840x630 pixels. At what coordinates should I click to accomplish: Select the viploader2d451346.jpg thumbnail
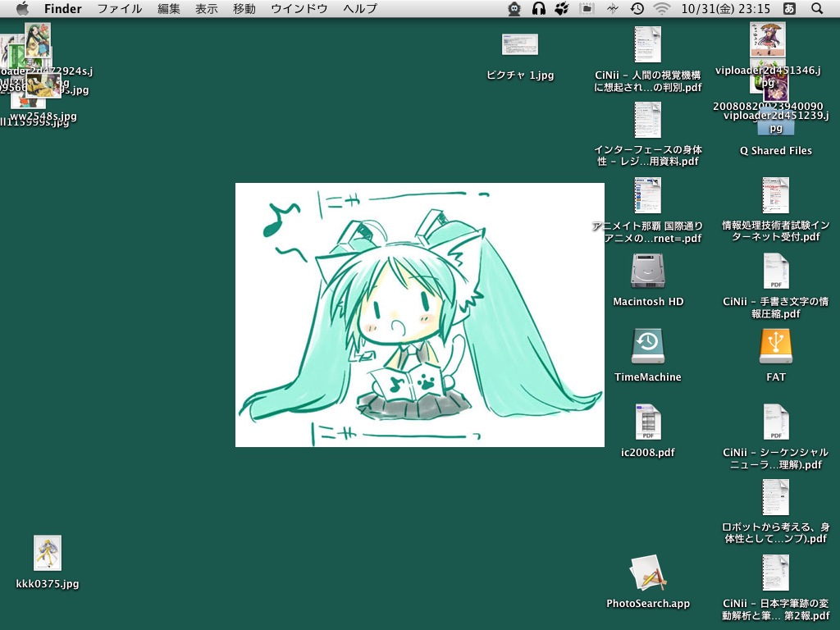767,39
